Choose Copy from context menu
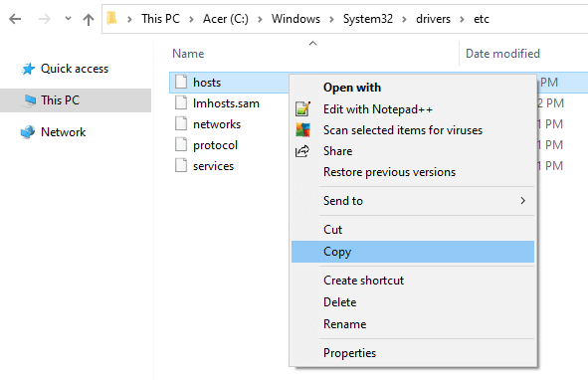 (x=413, y=252)
